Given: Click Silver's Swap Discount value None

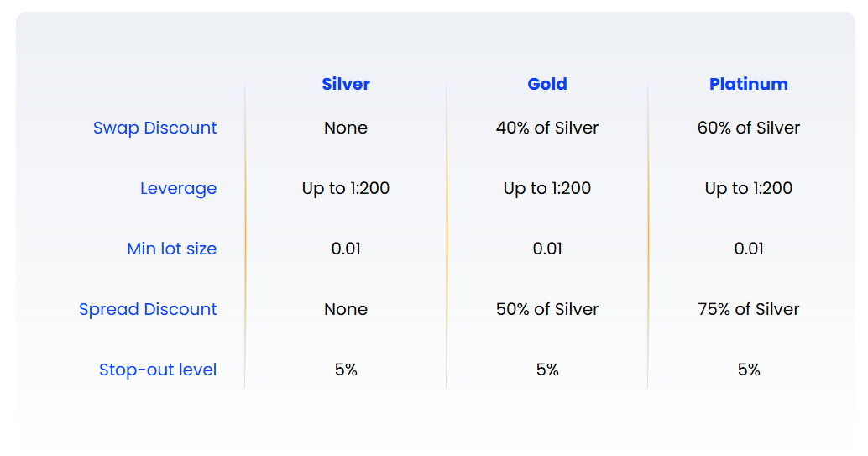Looking at the screenshot, I should click(346, 128).
